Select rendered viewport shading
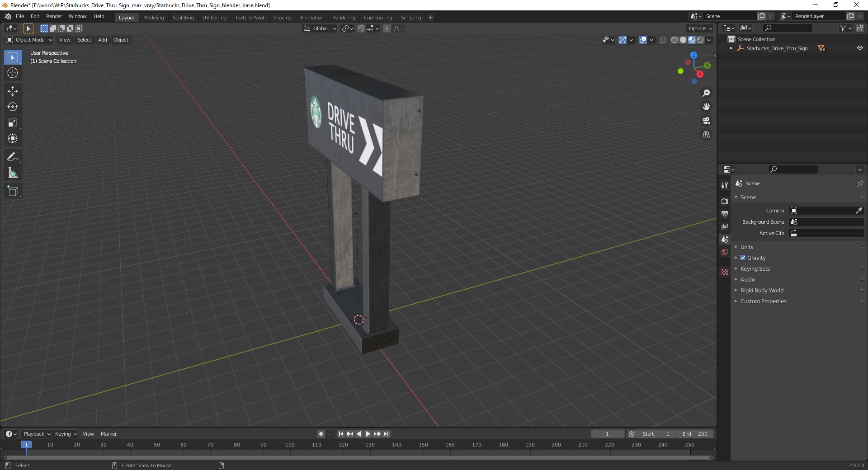Viewport: 868px width, 470px height. tap(700, 40)
